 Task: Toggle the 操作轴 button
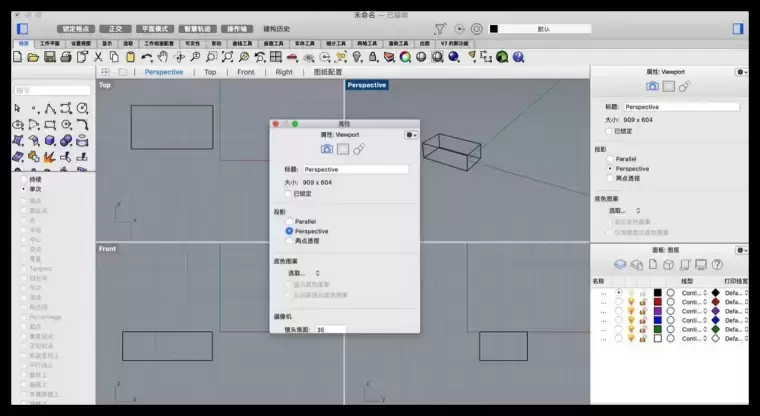click(x=237, y=29)
